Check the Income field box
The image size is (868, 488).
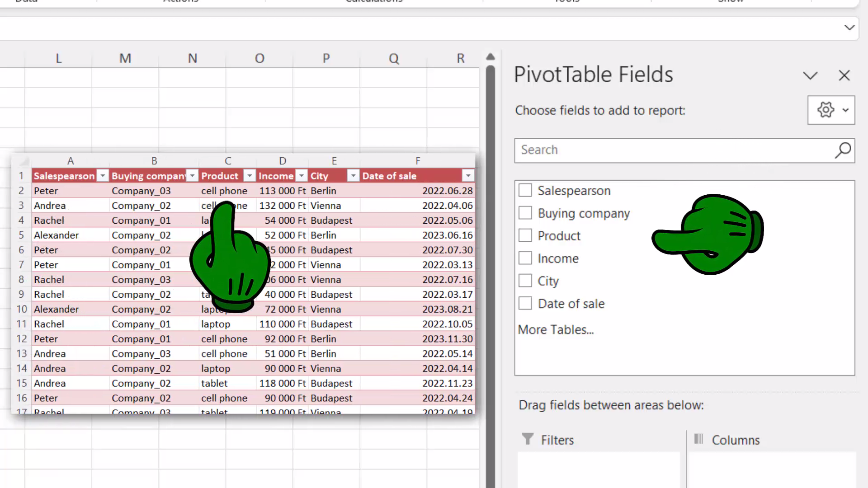(525, 258)
